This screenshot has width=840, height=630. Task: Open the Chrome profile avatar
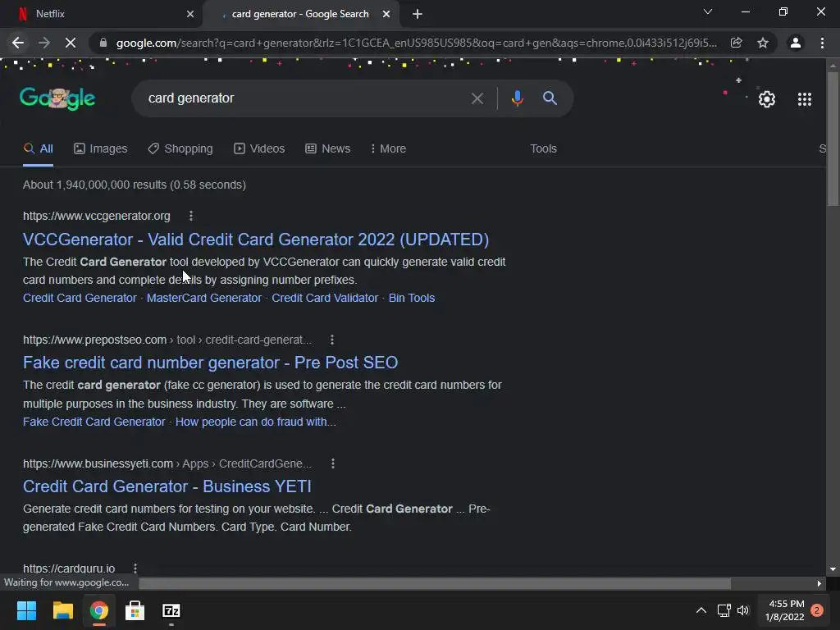pos(796,43)
